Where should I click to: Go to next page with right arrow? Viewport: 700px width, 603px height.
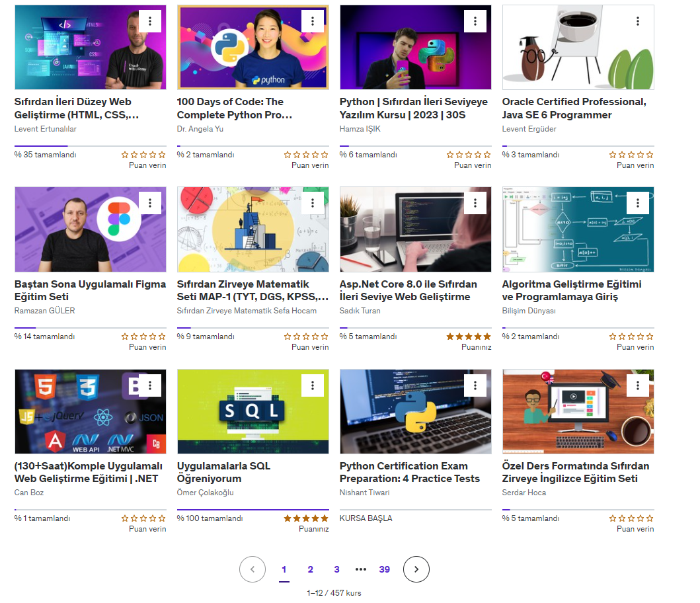pyautogui.click(x=416, y=569)
